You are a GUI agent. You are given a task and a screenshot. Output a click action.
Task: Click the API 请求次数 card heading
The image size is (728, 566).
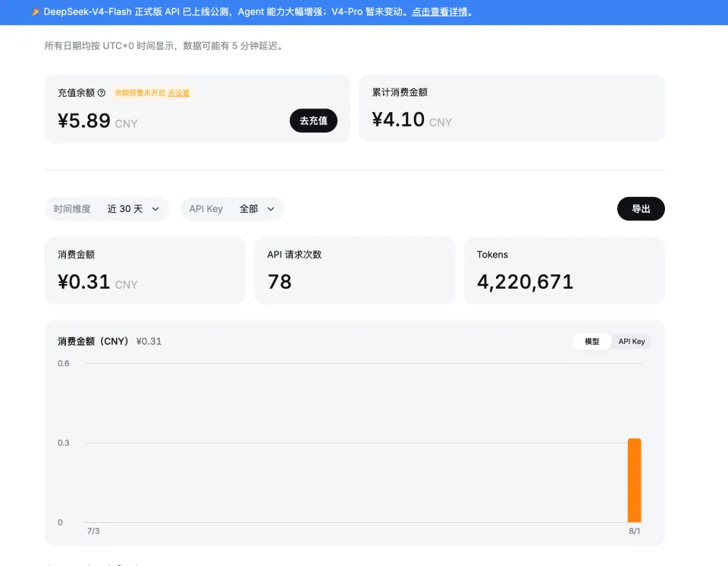click(294, 255)
